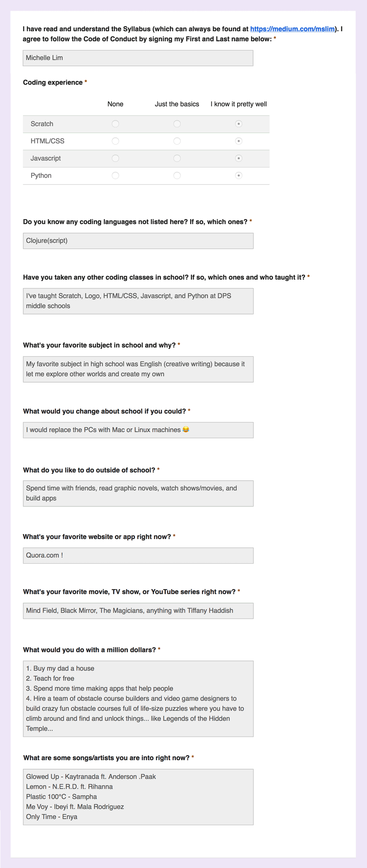Select None for Scratch experience
Screen dimensions: 367x868
115,124
